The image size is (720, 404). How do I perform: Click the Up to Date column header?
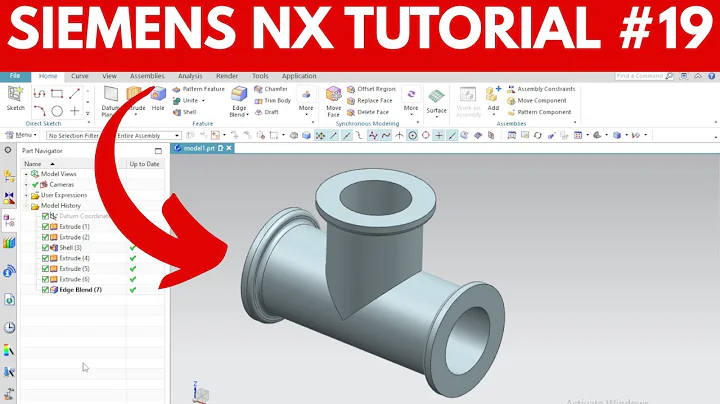(145, 164)
